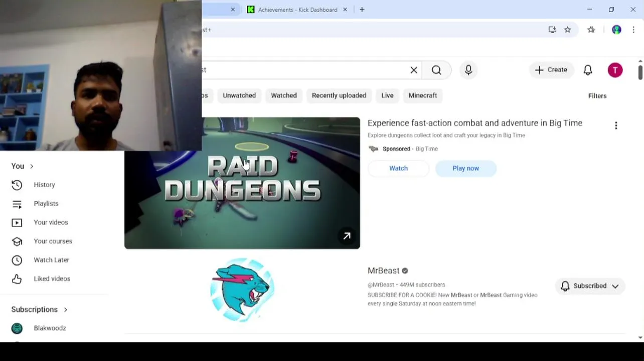644x361 pixels.
Task: Bookmark this page with the star icon
Action: pyautogui.click(x=567, y=30)
